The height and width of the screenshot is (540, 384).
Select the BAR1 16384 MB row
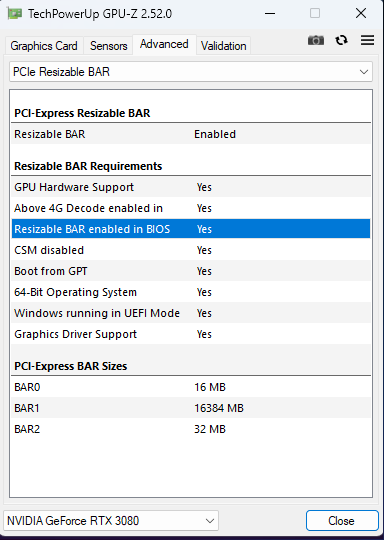[191, 408]
